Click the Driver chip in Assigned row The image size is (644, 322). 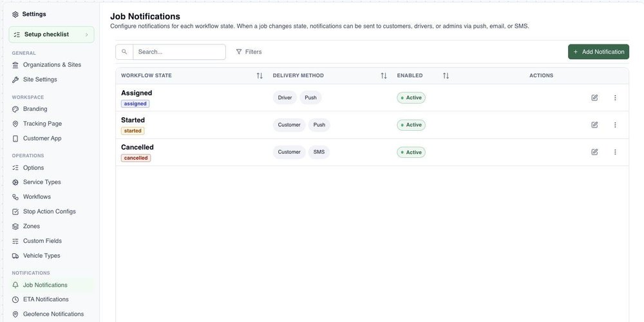(x=285, y=98)
